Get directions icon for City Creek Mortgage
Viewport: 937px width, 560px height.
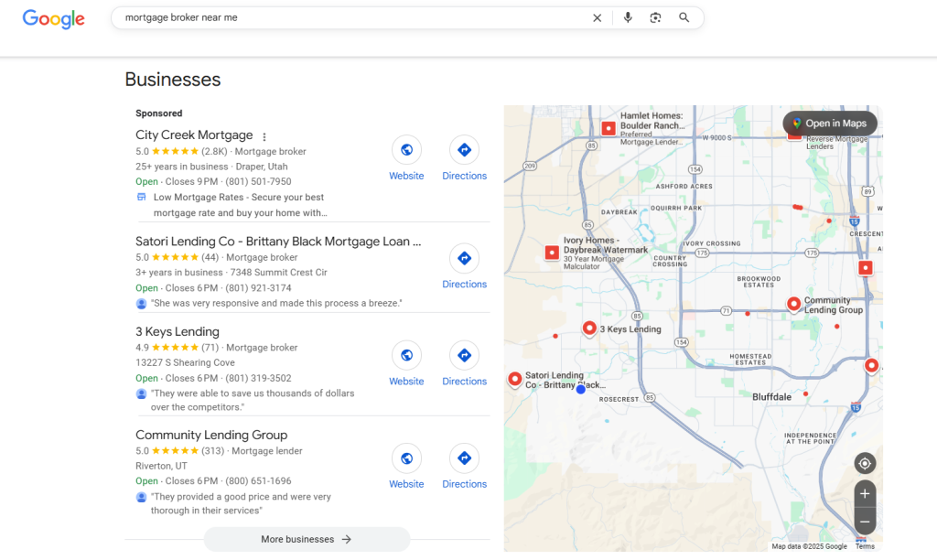(464, 150)
